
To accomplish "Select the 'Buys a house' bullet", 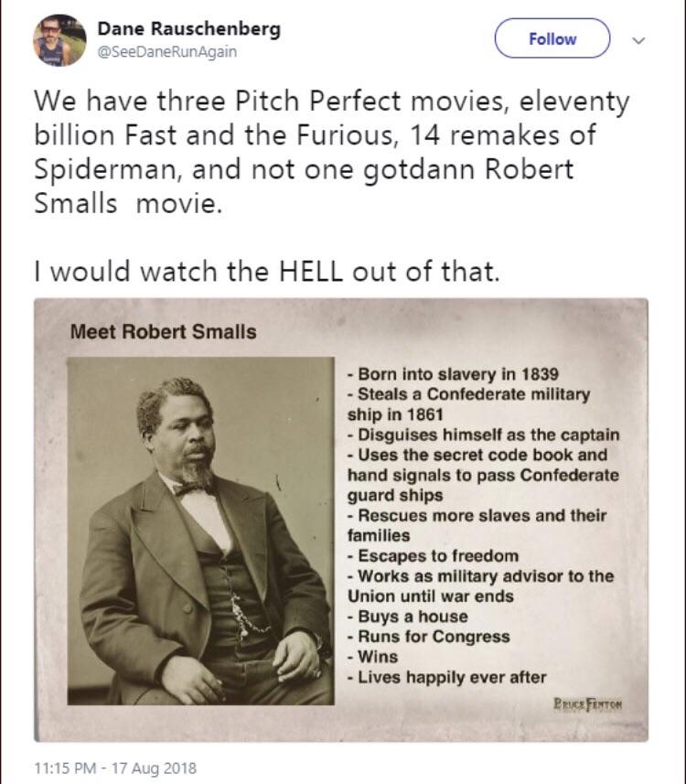I will [408, 616].
